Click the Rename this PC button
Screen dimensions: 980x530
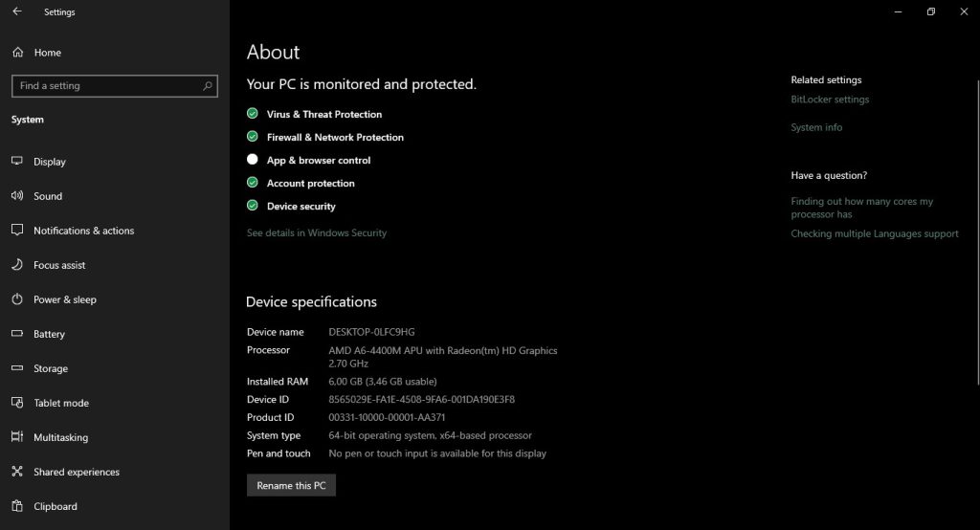point(291,486)
